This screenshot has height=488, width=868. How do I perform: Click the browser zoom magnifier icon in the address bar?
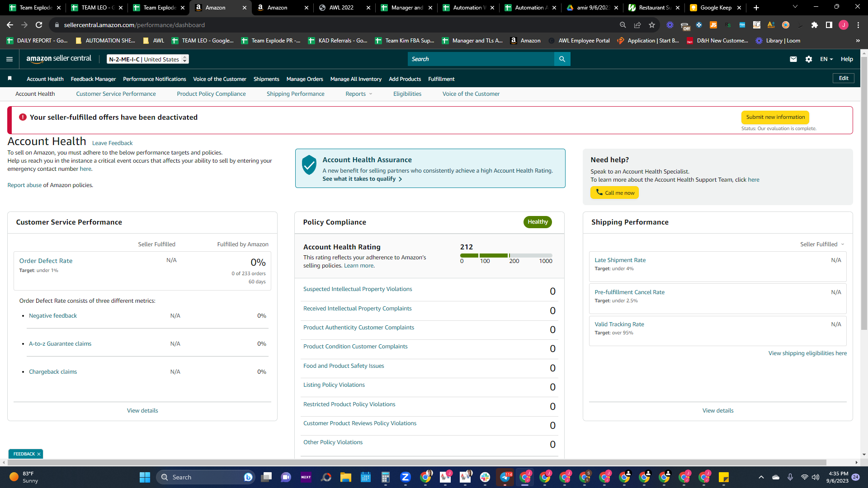pos(623,25)
